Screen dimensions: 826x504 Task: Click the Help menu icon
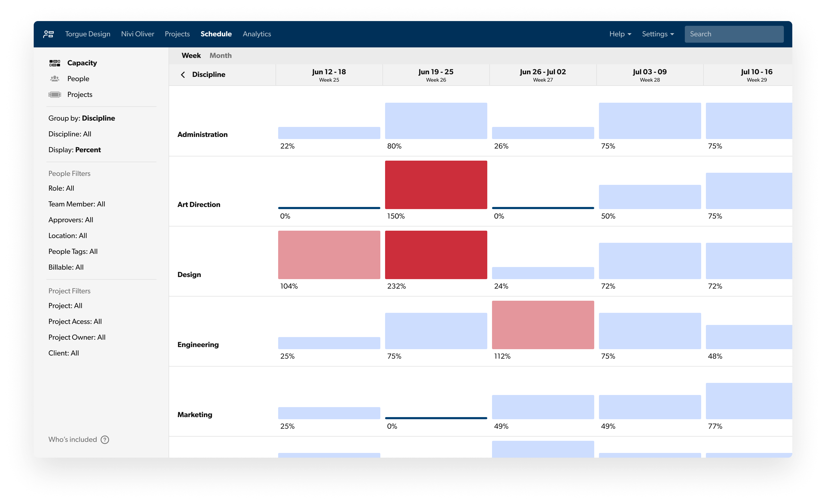619,34
